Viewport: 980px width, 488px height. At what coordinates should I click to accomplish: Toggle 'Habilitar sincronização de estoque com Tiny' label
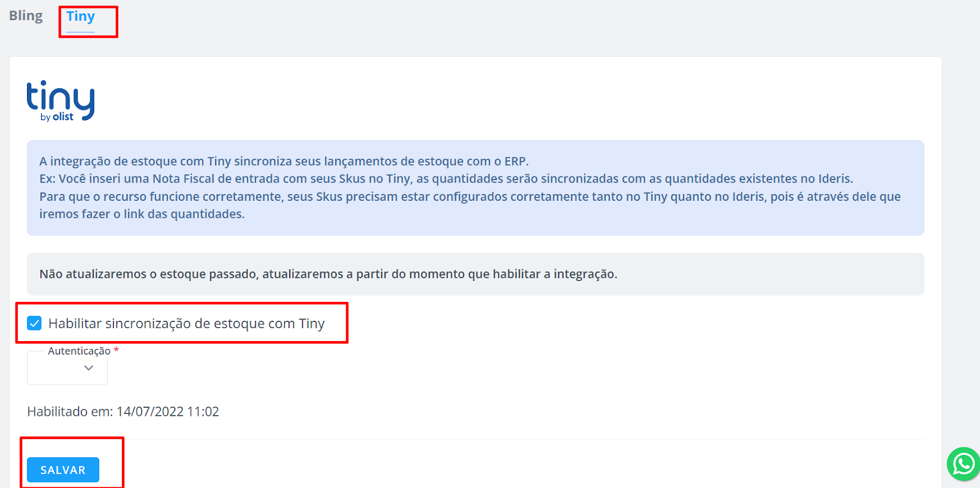coord(186,323)
